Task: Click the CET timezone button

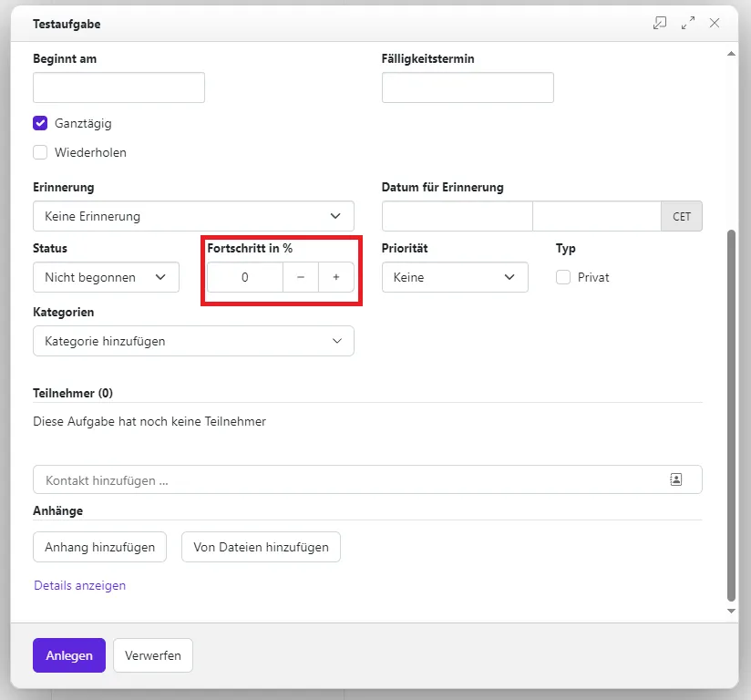Action: click(x=681, y=217)
